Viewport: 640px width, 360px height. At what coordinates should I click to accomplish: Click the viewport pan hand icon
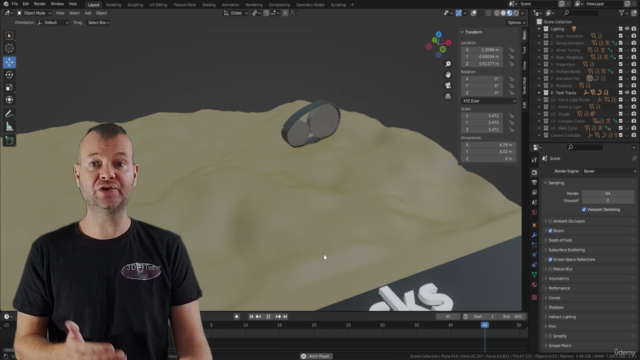tap(448, 75)
